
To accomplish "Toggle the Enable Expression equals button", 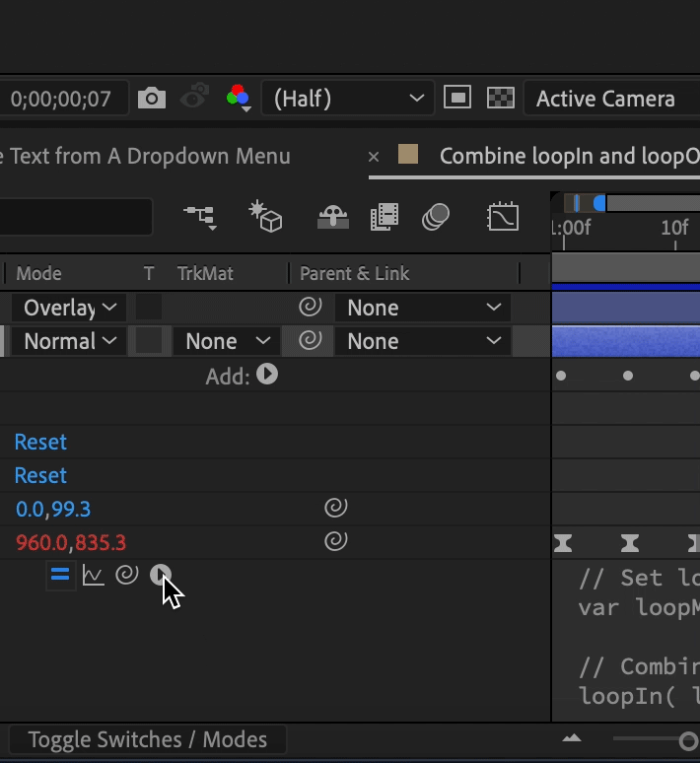I will tap(60, 575).
